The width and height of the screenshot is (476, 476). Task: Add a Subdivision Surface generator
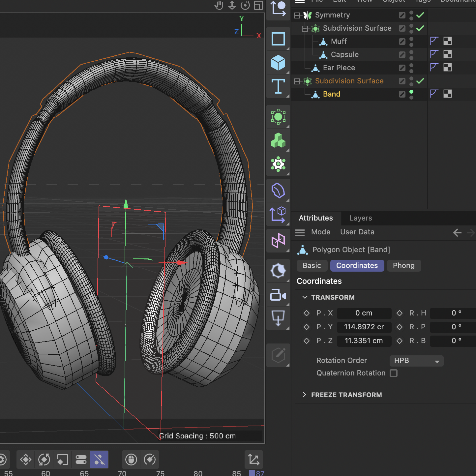(279, 116)
